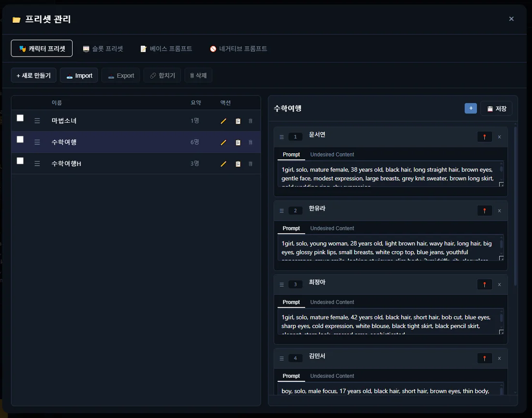This screenshot has width=532, height=418.
Task: Grab the drag handle of 마법소녀 row
Action: point(37,121)
